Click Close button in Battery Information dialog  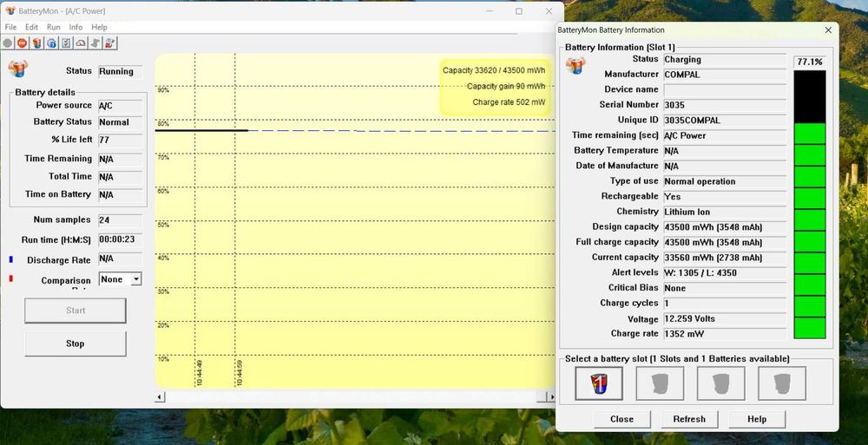click(621, 419)
